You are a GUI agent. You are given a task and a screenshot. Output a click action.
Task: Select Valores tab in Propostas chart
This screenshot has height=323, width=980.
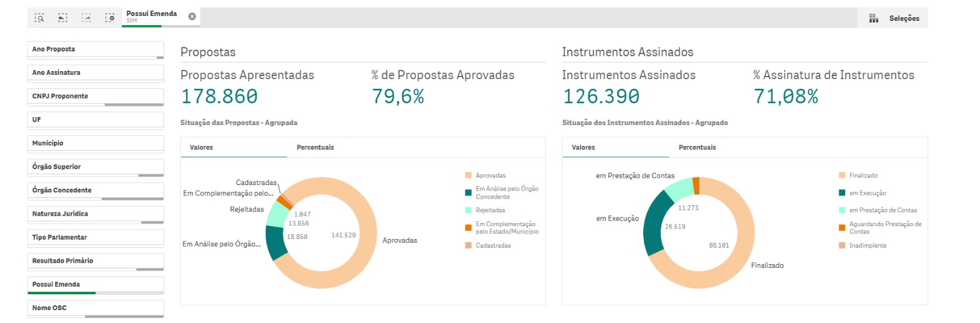[202, 148]
